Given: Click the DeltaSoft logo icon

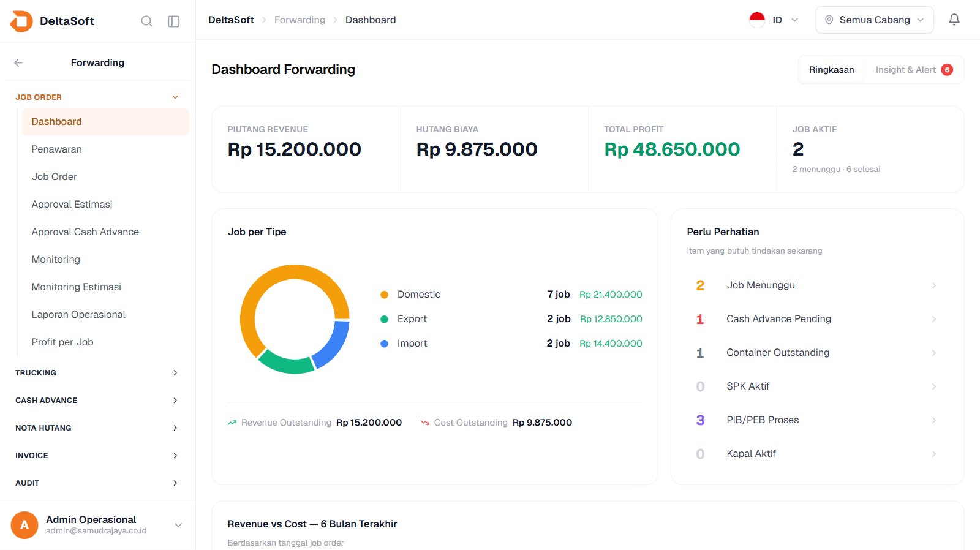Looking at the screenshot, I should 21,21.
